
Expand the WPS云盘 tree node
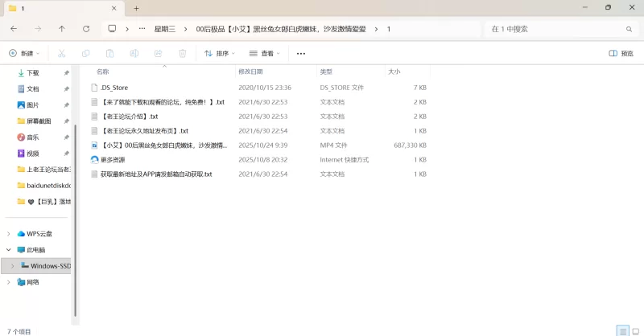pyautogui.click(x=9, y=234)
